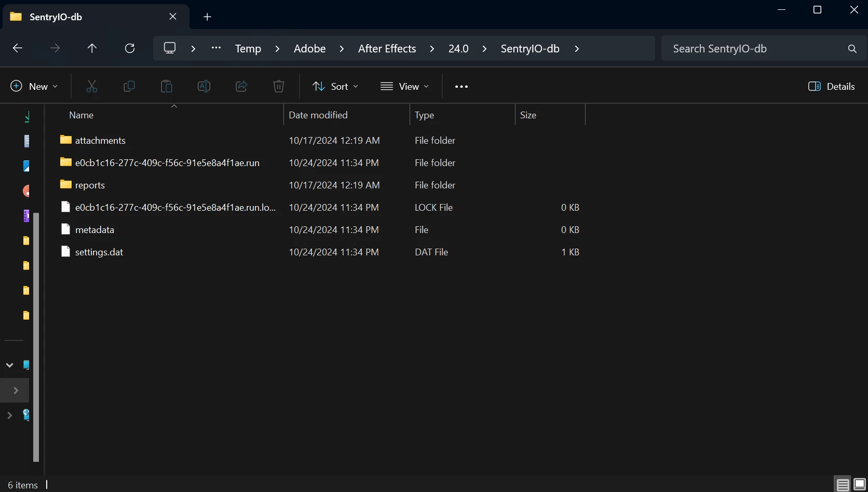Expand the bottom sidebar tree node
Image resolution: width=868 pixels, height=492 pixels.
click(9, 415)
